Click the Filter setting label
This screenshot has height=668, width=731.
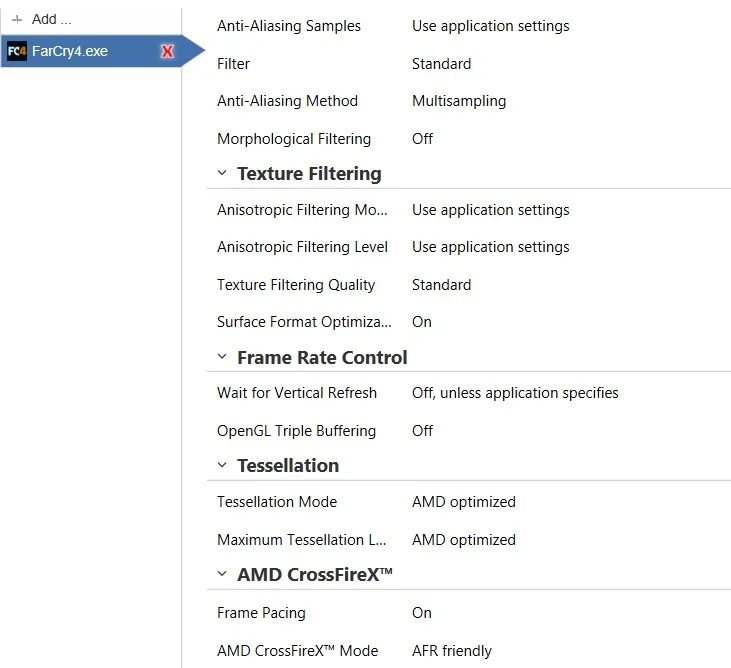pos(234,64)
